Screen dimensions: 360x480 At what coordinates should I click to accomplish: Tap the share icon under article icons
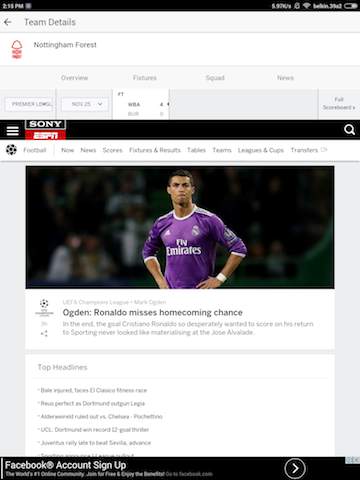pos(44,333)
